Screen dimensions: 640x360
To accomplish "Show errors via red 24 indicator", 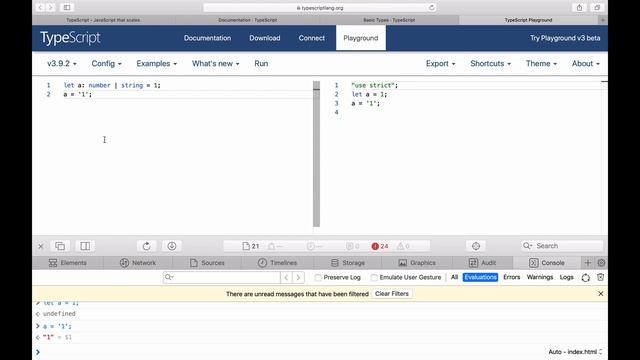I will click(380, 246).
